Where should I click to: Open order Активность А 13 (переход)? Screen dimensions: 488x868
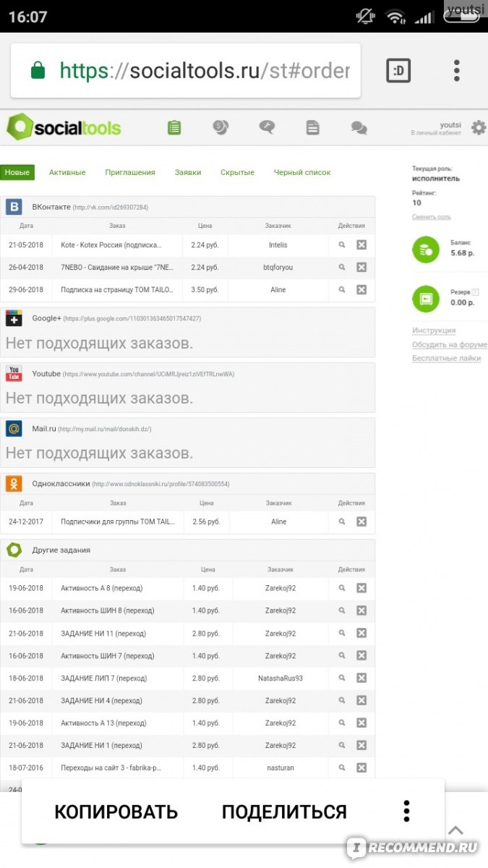pyautogui.click(x=103, y=723)
